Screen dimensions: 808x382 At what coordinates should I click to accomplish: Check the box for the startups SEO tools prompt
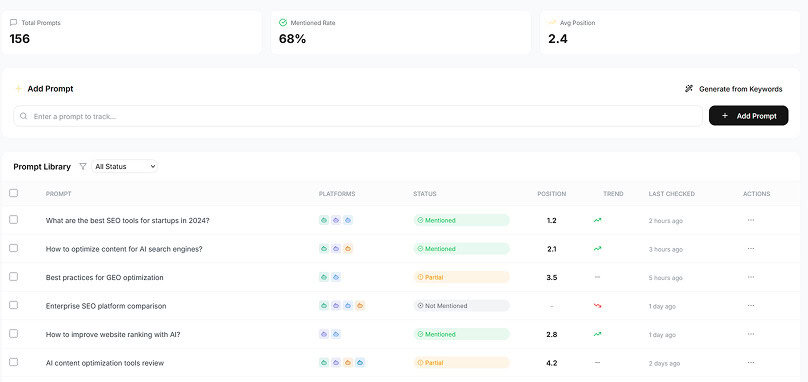13,220
